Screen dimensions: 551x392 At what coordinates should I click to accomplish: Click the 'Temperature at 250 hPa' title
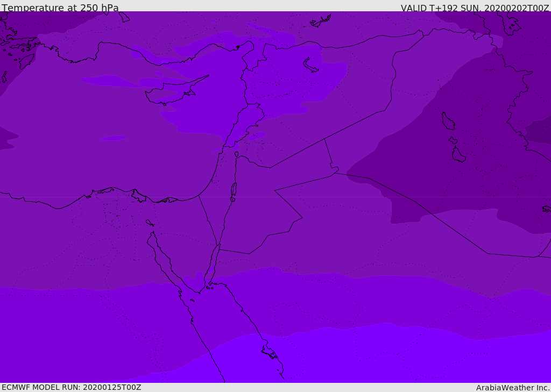60,8
